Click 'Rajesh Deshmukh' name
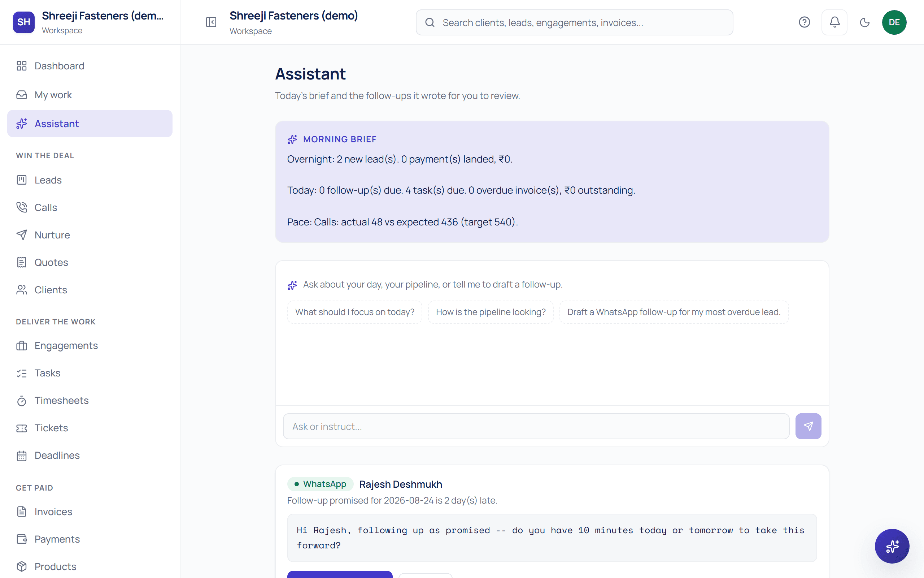The image size is (924, 578). [401, 484]
